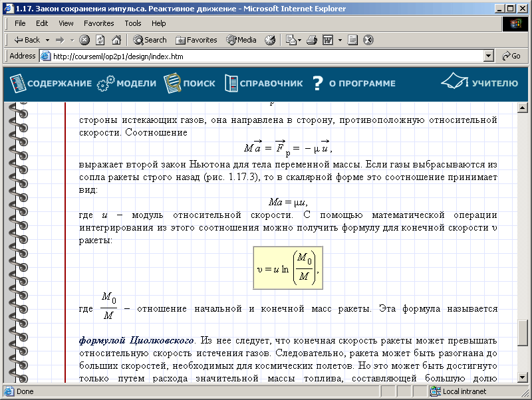Open the Favorites menu
532x400 pixels.
pyautogui.click(x=98, y=23)
